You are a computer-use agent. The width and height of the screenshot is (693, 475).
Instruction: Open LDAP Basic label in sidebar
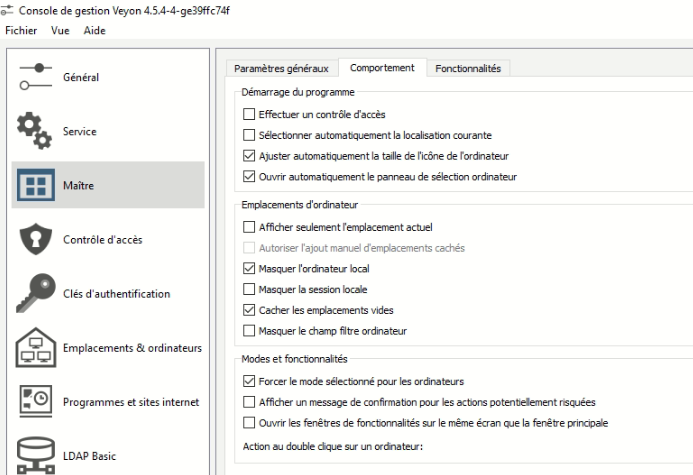coord(89,456)
